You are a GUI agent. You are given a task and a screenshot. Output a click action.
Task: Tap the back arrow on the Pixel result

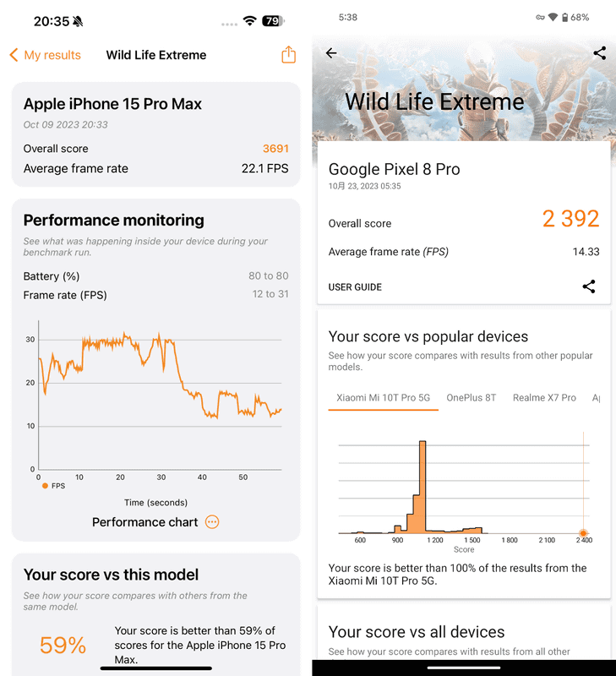331,53
